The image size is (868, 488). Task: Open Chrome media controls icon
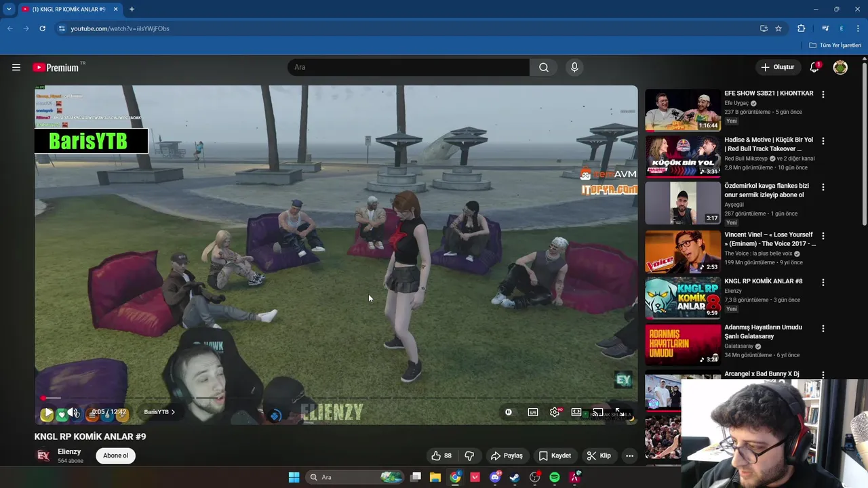pos(825,28)
